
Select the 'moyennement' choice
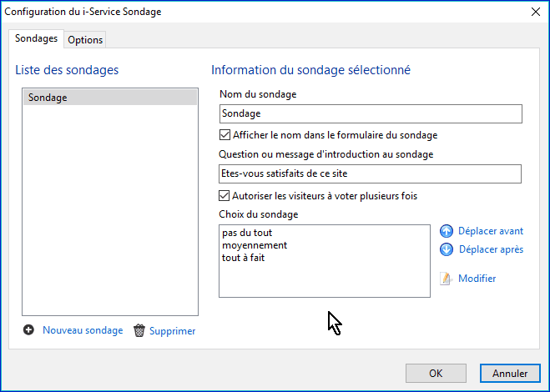(x=255, y=245)
